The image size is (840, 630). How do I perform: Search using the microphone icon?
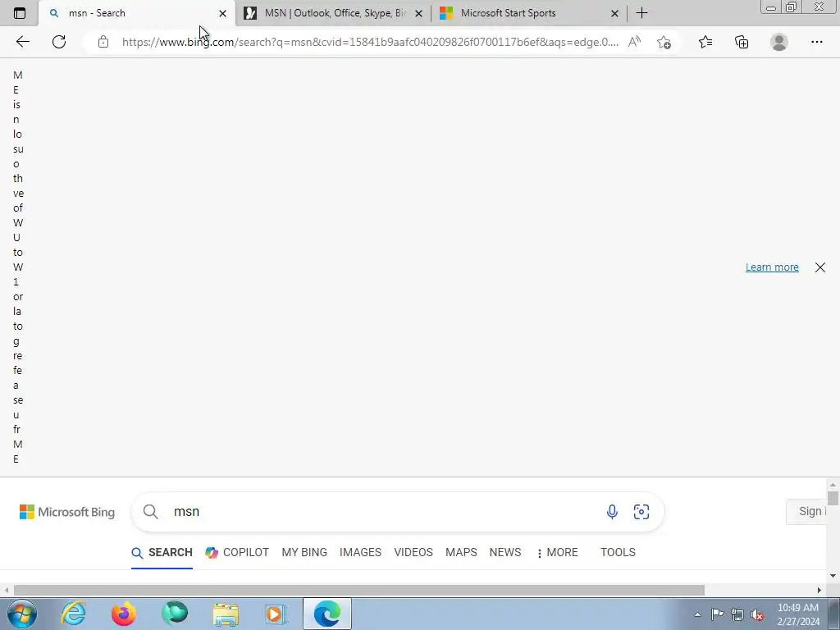(612, 512)
